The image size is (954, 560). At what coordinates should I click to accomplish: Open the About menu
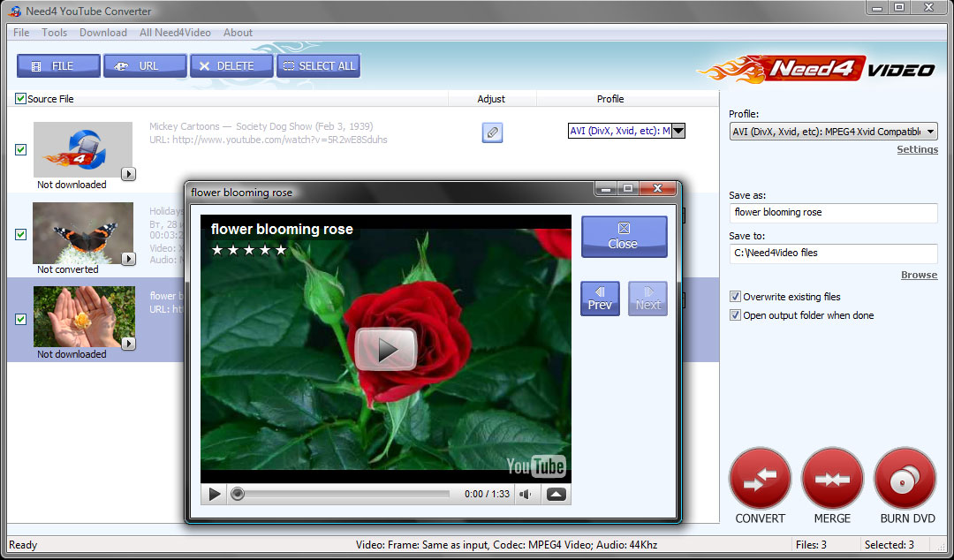(238, 33)
